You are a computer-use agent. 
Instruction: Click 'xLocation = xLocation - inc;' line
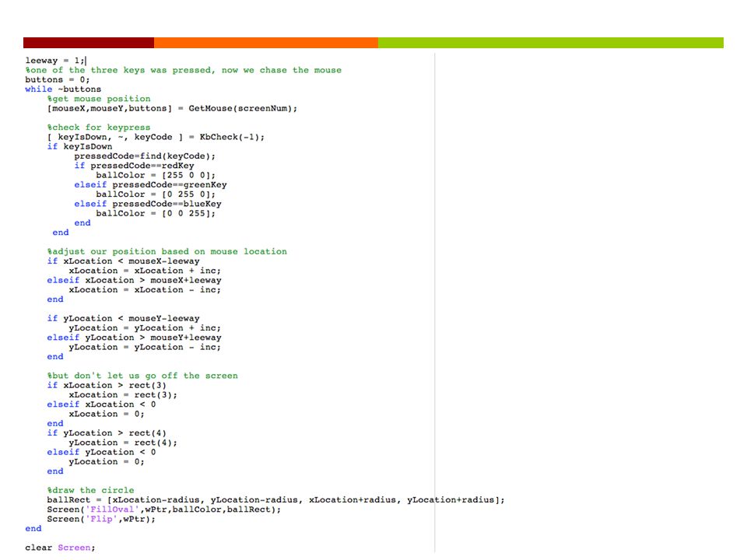[145, 289]
